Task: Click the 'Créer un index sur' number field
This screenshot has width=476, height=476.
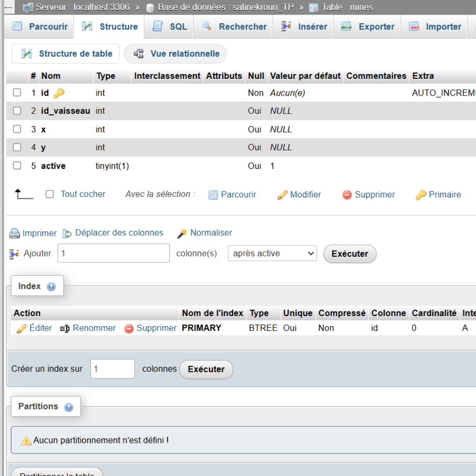Action: point(112,369)
